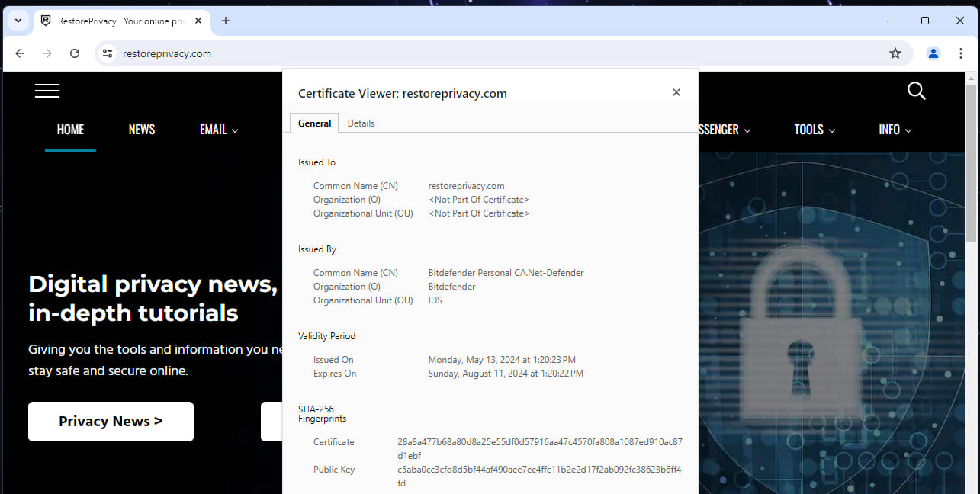Open the browser profile icon

[x=933, y=53]
